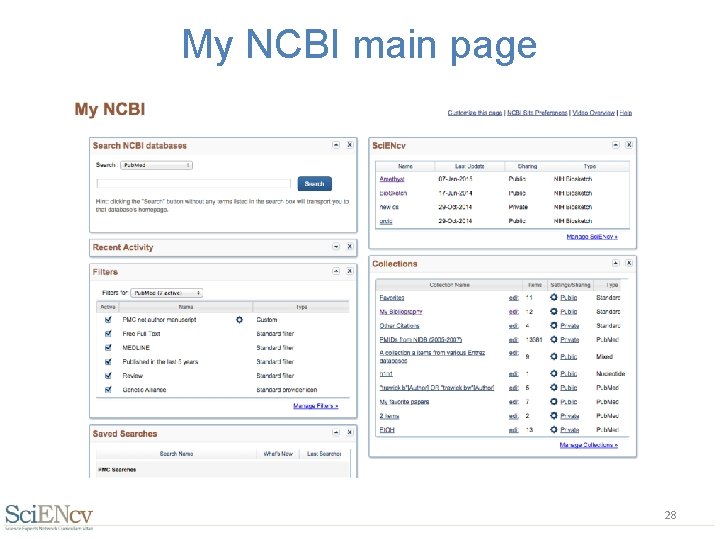Open the Amethyst SciENcv profile

click(x=392, y=179)
